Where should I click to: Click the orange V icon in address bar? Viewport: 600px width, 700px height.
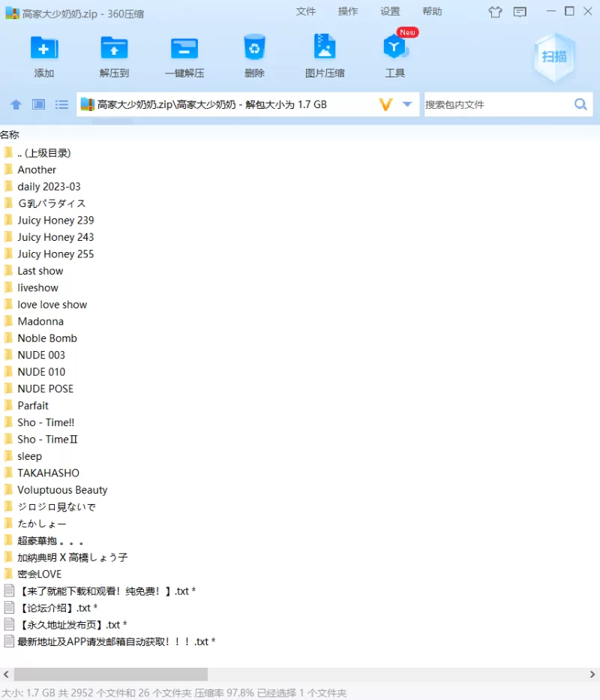[385, 104]
